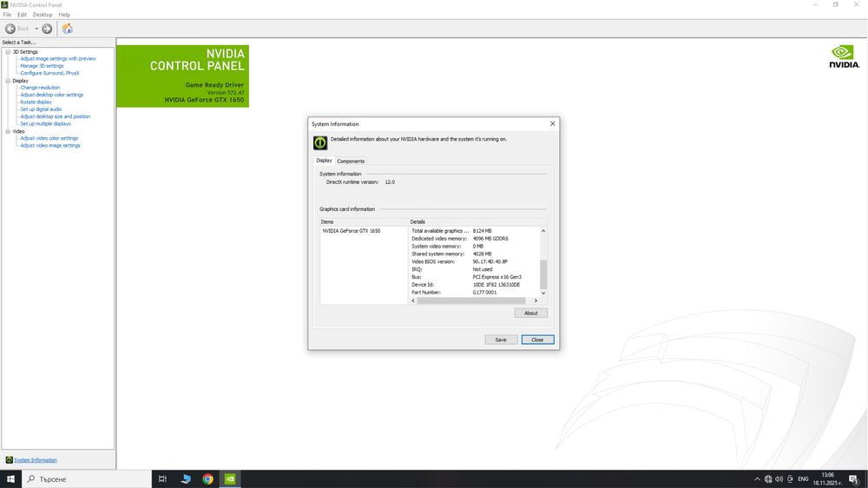Open the Edit menu
This screenshot has height=488, width=868.
(22, 15)
